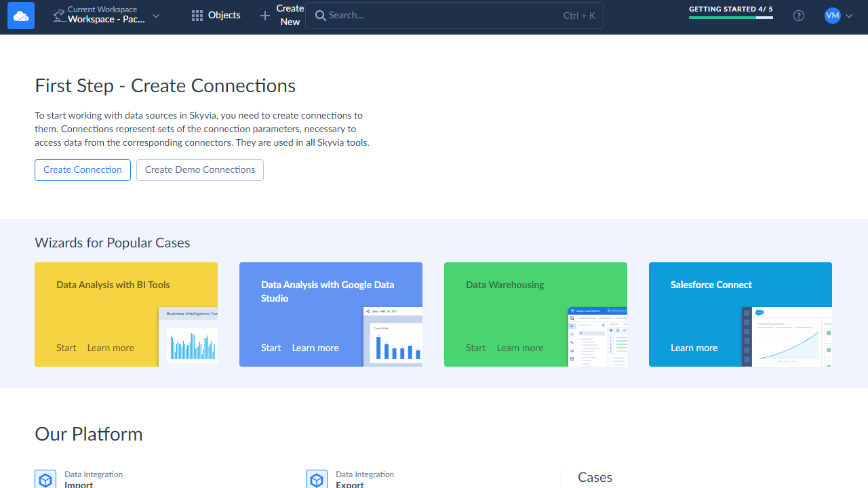
Task: Open the Objects menu
Action: pos(224,16)
